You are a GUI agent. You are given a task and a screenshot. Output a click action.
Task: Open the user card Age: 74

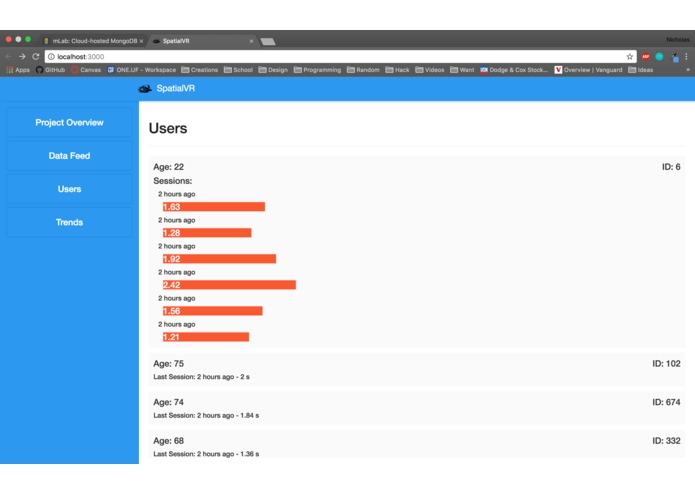point(417,408)
